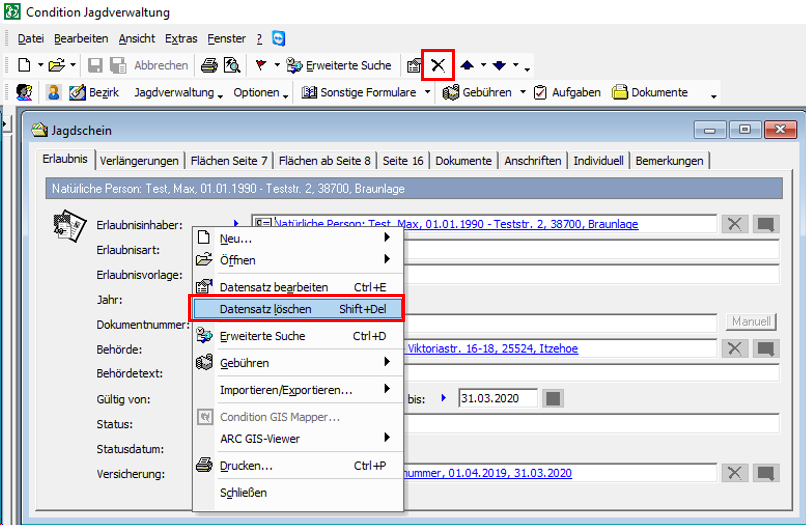Open the Behörde address link Viktoriastr. 16-18

[490, 348]
